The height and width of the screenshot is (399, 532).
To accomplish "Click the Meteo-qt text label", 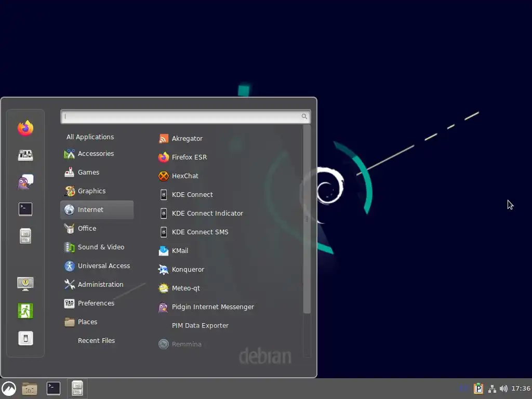I will click(185, 288).
